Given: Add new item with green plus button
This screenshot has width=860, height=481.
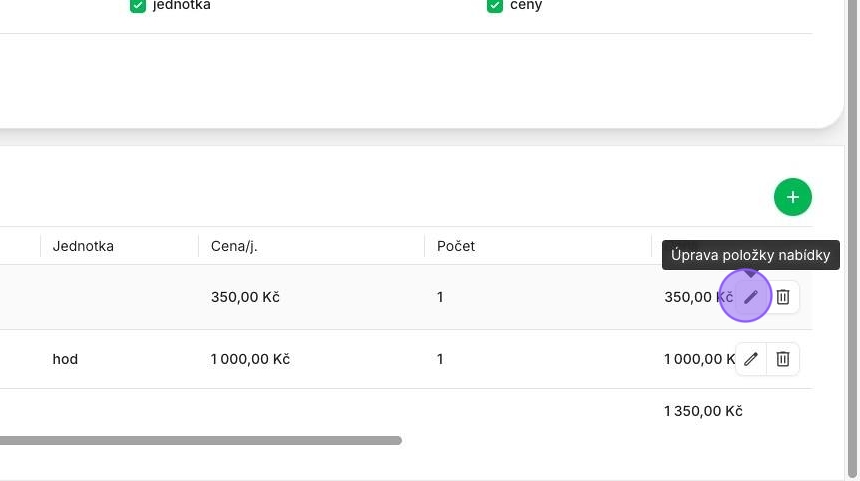Looking at the screenshot, I should 793,197.
